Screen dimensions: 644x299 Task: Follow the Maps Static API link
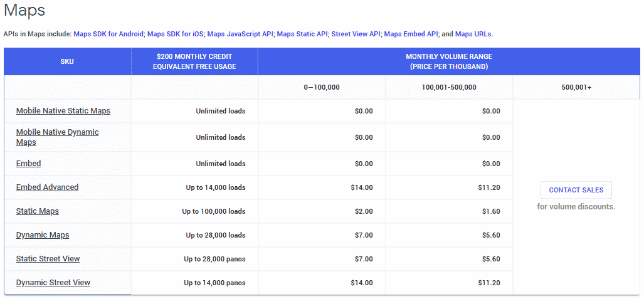[302, 34]
